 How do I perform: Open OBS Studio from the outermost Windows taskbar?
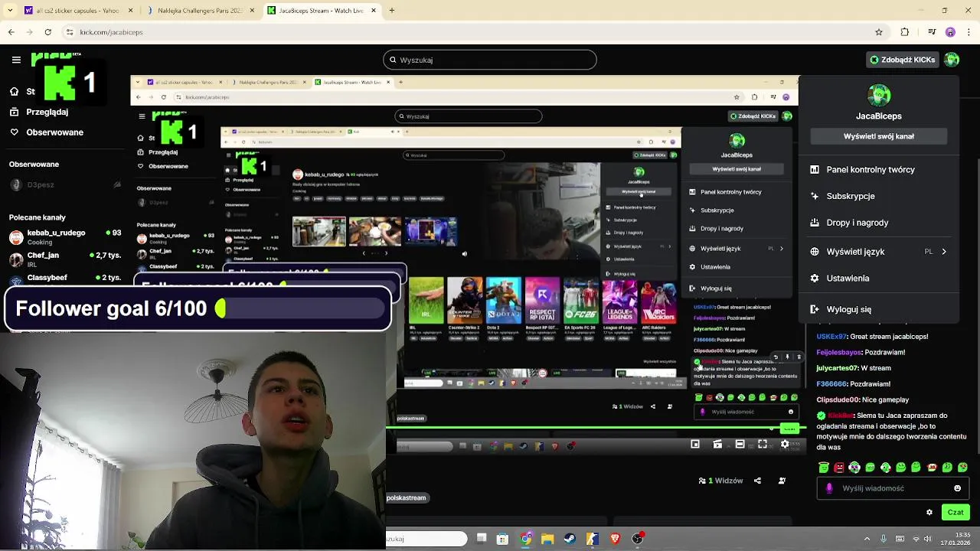pos(637,539)
